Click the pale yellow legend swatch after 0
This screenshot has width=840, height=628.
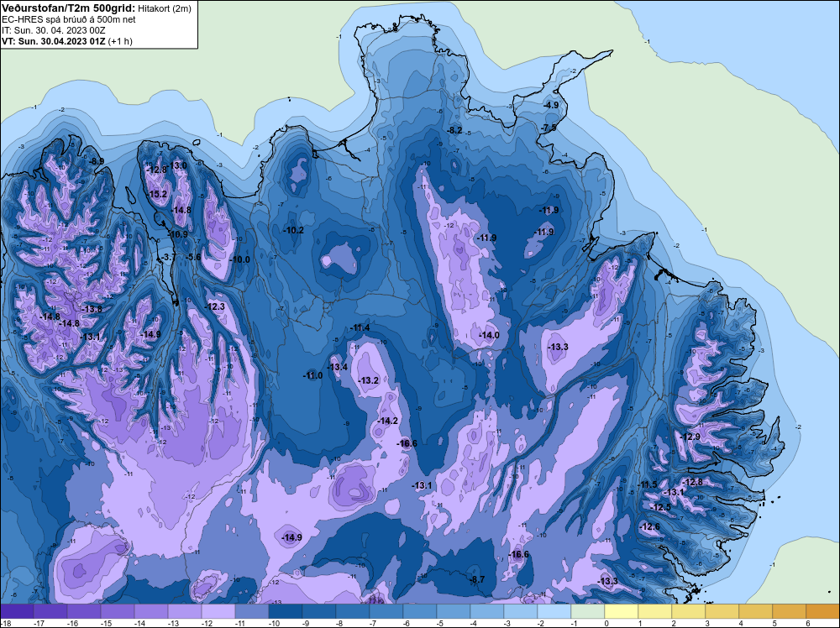coord(622,611)
